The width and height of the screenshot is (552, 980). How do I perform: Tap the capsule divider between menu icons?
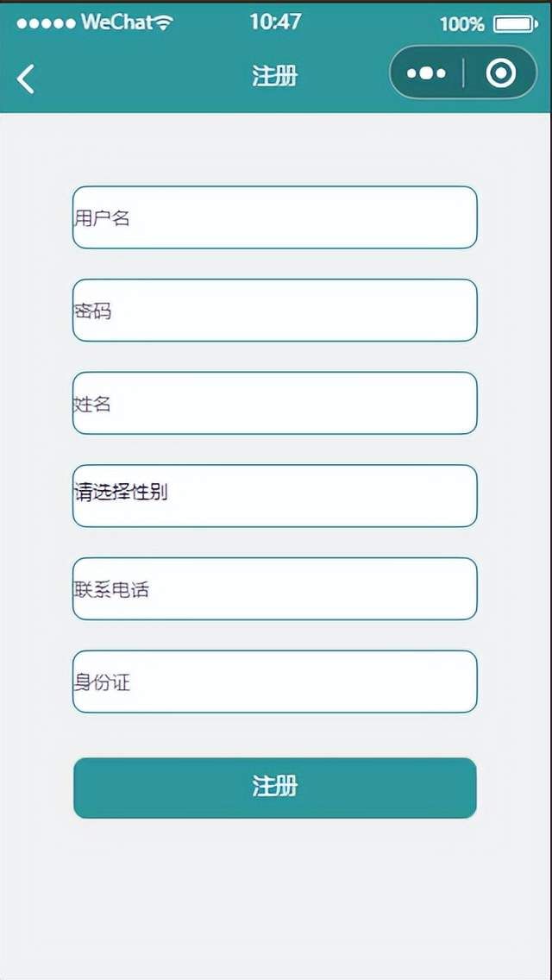tap(463, 73)
